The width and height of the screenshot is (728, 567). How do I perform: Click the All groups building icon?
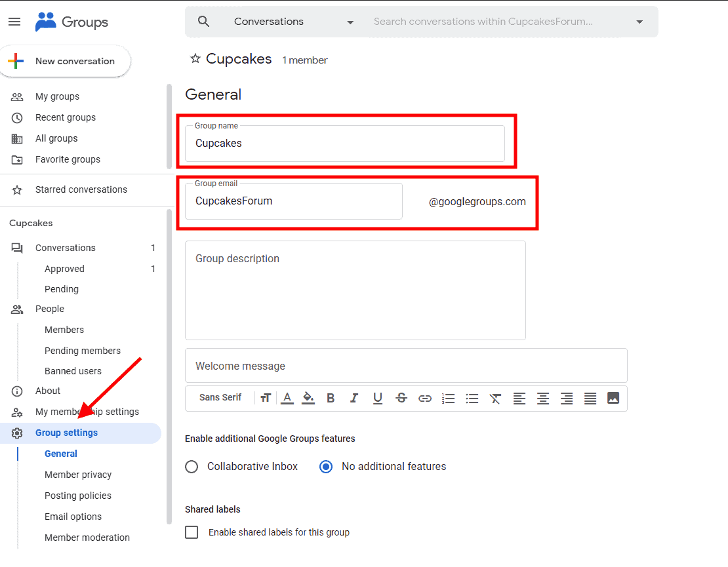(17, 139)
